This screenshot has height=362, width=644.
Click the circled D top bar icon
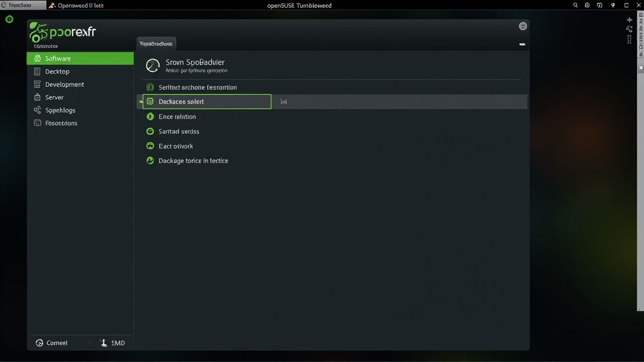click(587, 5)
